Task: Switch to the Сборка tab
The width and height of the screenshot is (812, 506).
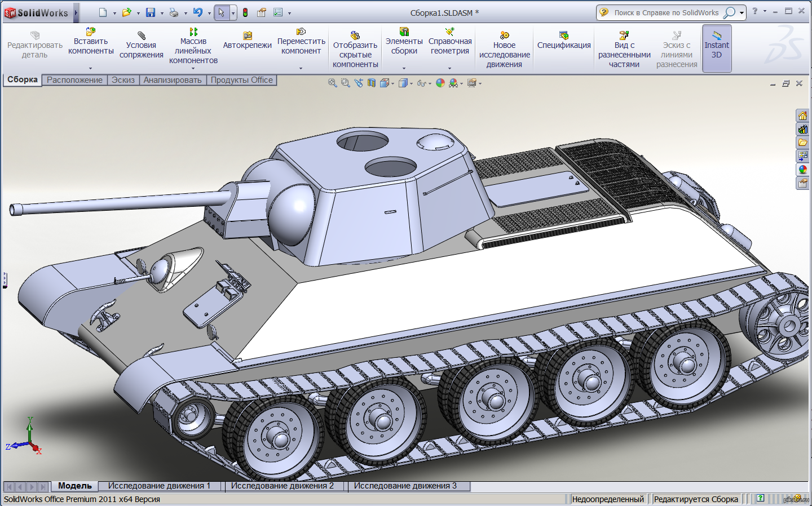Action: [x=23, y=80]
